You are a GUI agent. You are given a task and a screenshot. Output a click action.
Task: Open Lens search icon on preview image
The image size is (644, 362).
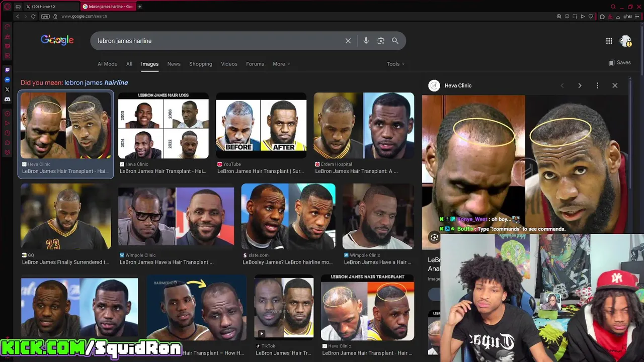pyautogui.click(x=434, y=237)
